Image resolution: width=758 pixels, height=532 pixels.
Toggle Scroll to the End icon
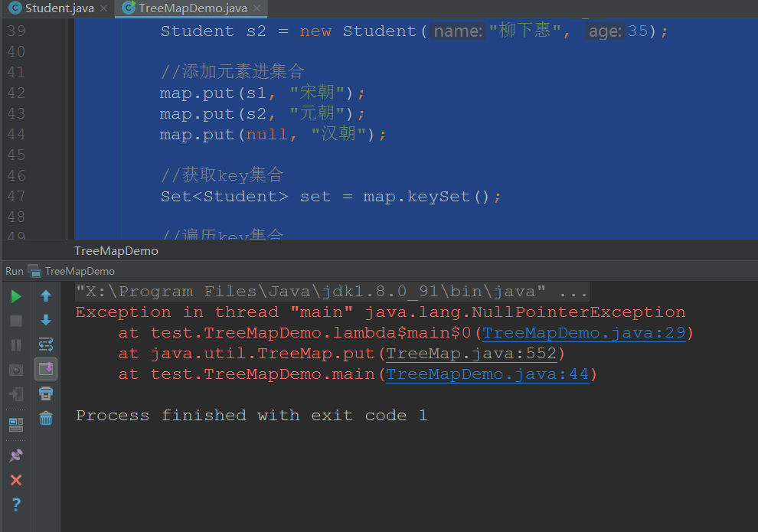click(x=46, y=369)
